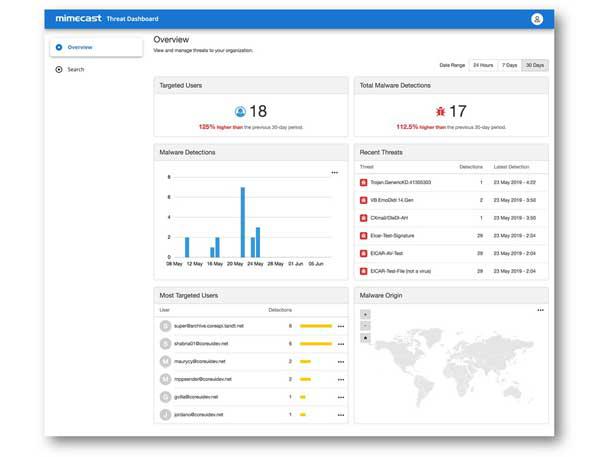Open Search in the sidebar
The height and width of the screenshot is (457, 610).
click(76, 69)
